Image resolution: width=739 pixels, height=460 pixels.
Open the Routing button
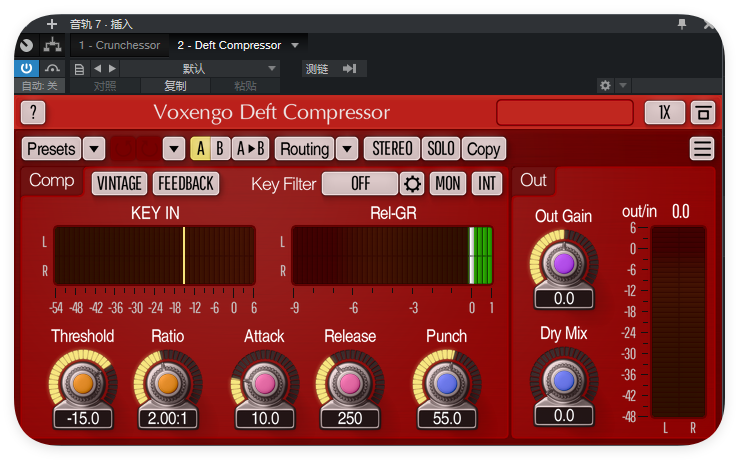coord(304,149)
